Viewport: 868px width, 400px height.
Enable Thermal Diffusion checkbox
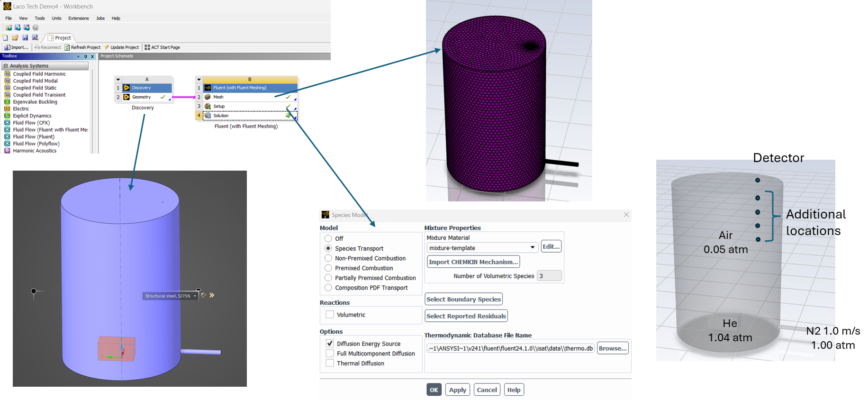click(x=330, y=364)
